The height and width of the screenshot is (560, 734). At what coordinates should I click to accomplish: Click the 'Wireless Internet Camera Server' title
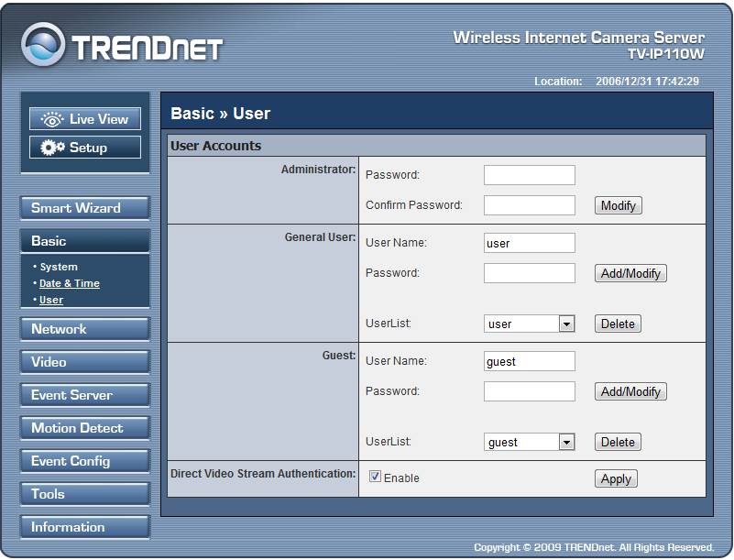pos(578,38)
